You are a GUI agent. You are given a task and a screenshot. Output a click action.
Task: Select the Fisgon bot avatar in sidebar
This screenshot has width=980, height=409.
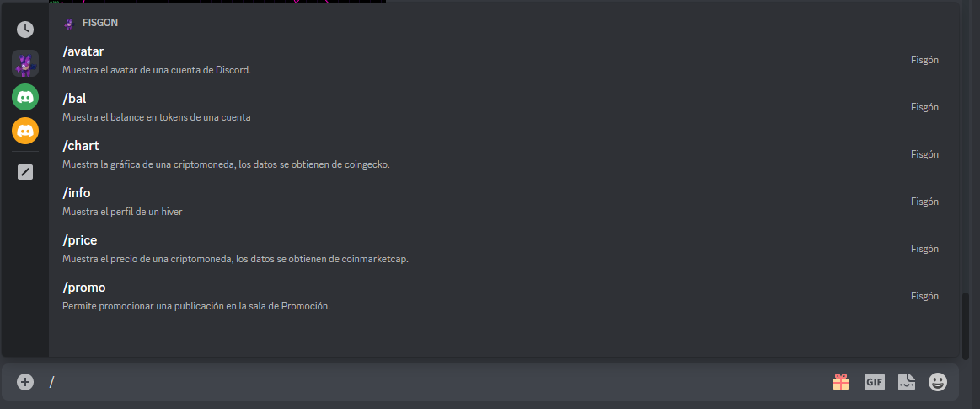coord(25,63)
